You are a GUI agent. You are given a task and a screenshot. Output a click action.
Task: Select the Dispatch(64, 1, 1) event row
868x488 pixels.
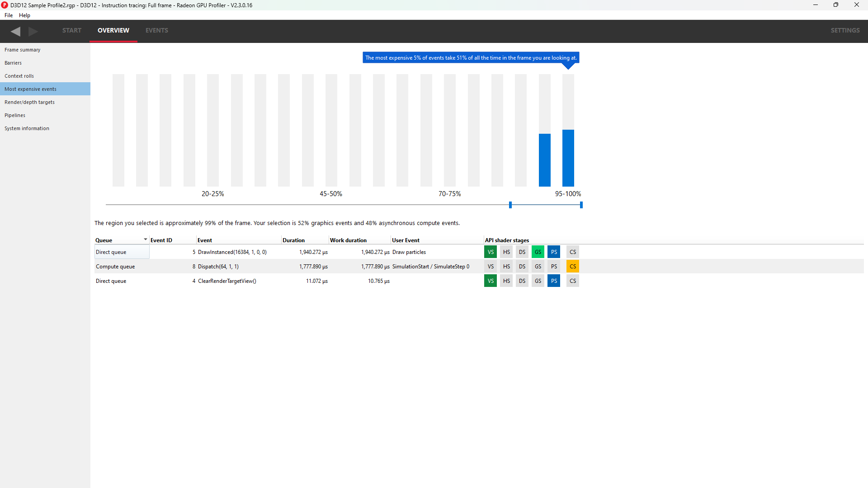(218, 267)
